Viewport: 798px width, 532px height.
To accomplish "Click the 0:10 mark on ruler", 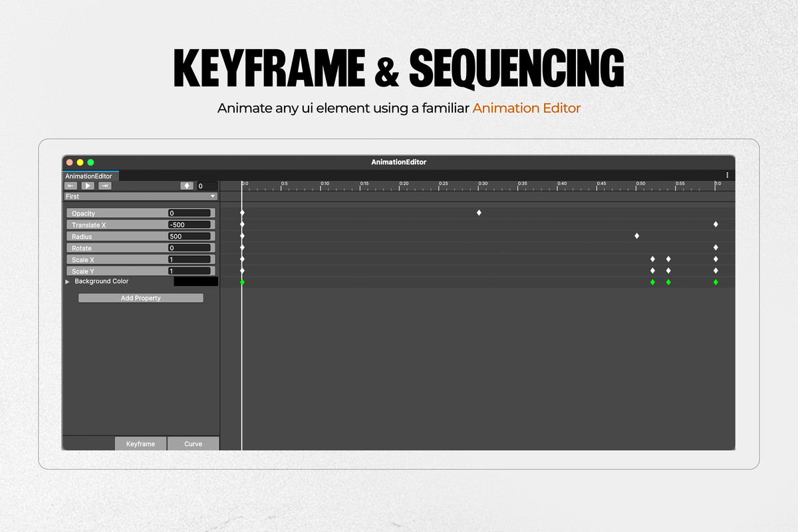I will pyautogui.click(x=325, y=184).
